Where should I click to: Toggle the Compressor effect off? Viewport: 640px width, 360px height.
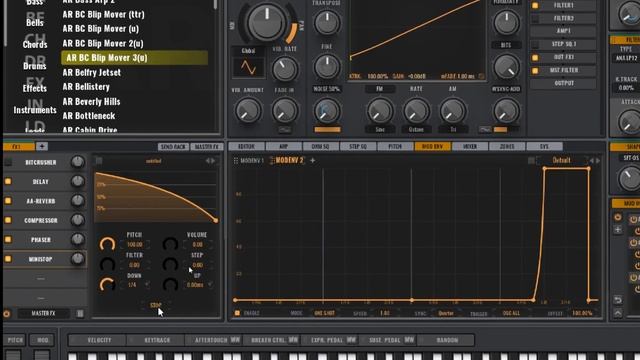[8, 220]
